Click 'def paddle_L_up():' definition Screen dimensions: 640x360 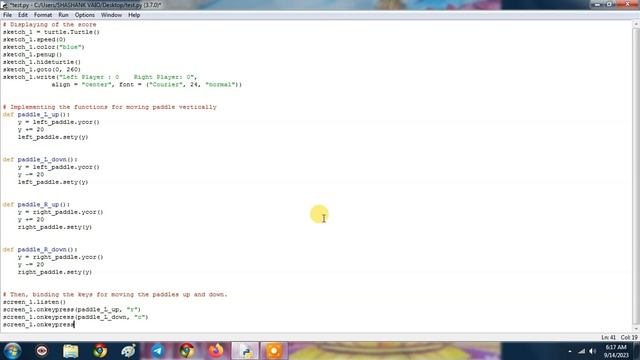36,114
